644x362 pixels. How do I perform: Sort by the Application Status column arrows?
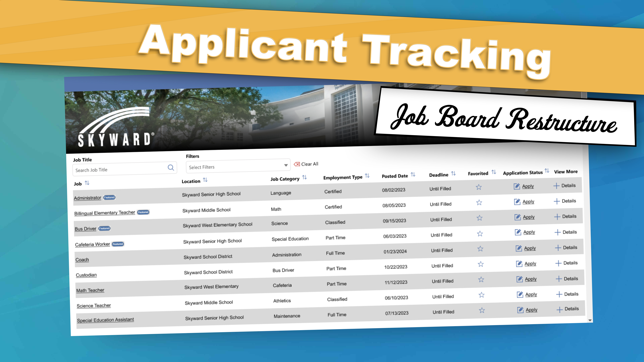coord(547,171)
